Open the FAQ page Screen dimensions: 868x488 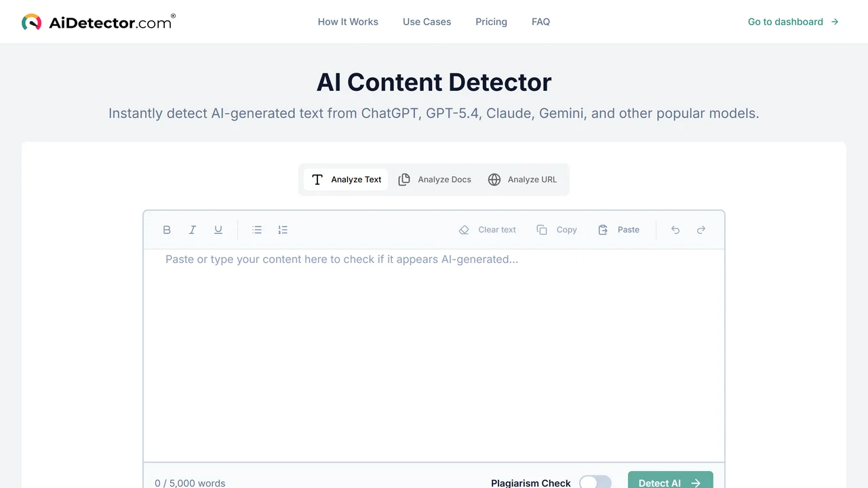coord(540,22)
